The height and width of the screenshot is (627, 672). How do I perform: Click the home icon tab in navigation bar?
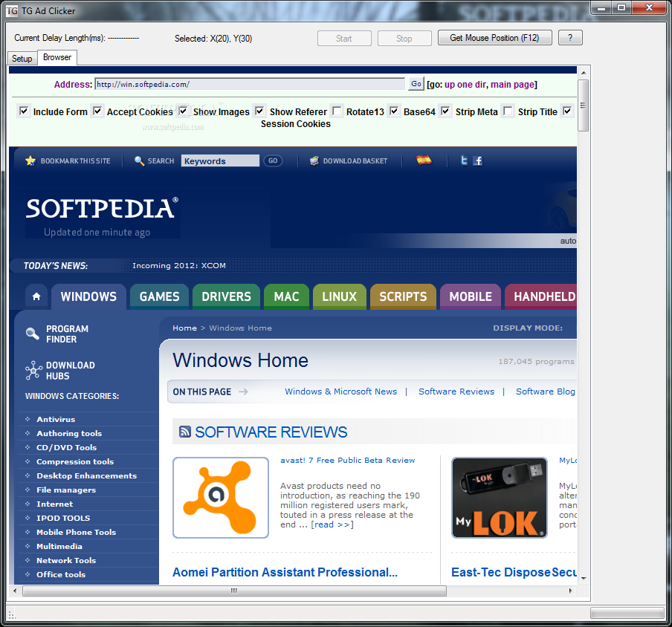[36, 296]
